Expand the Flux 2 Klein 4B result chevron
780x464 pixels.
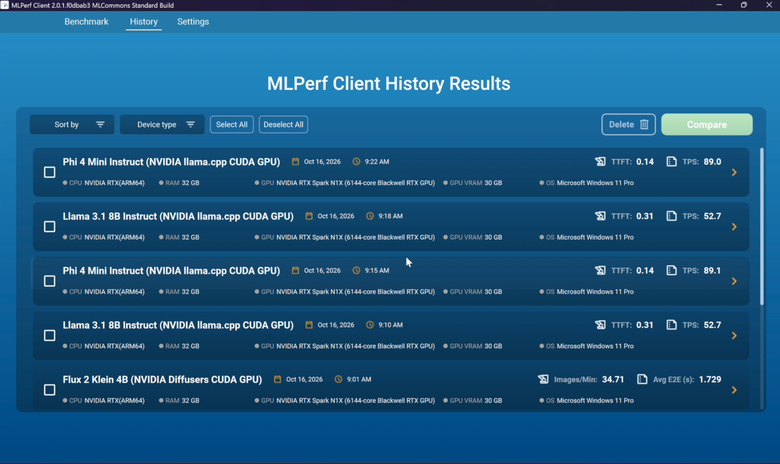pyautogui.click(x=734, y=390)
